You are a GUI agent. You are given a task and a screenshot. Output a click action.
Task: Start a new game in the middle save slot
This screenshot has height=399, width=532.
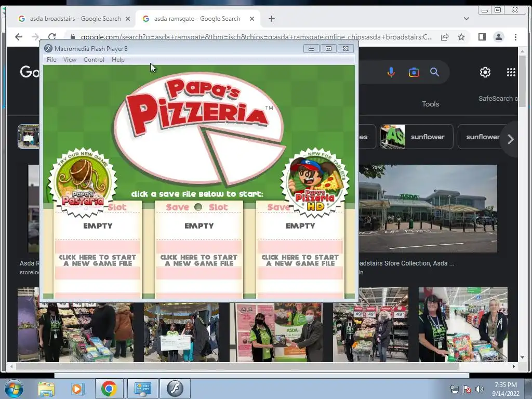click(199, 260)
